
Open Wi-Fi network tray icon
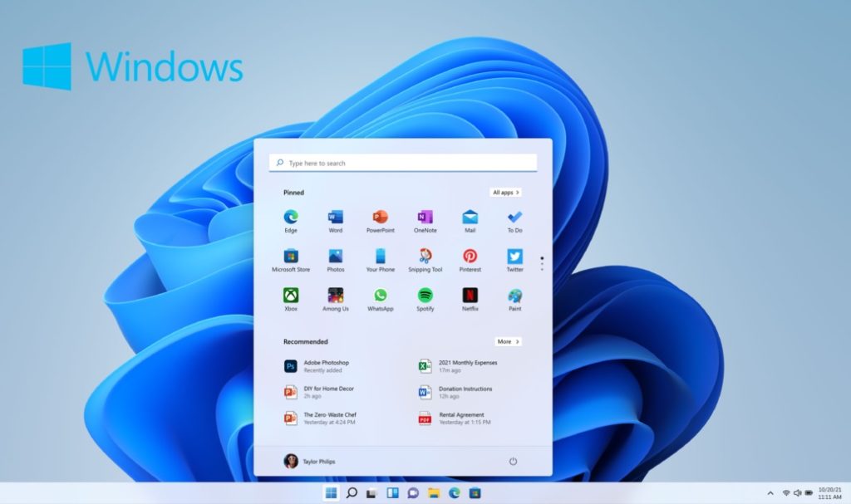[786, 493]
